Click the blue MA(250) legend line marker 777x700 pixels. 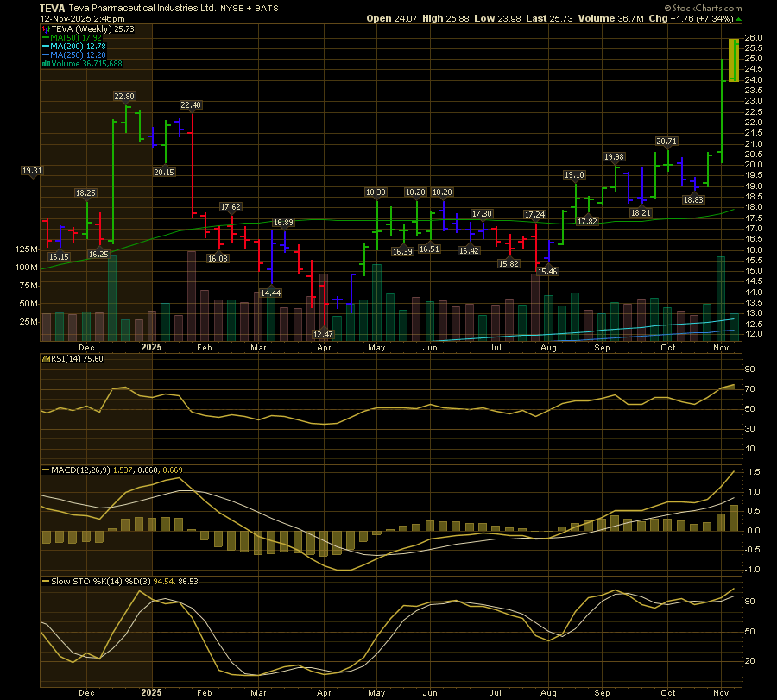(44, 55)
